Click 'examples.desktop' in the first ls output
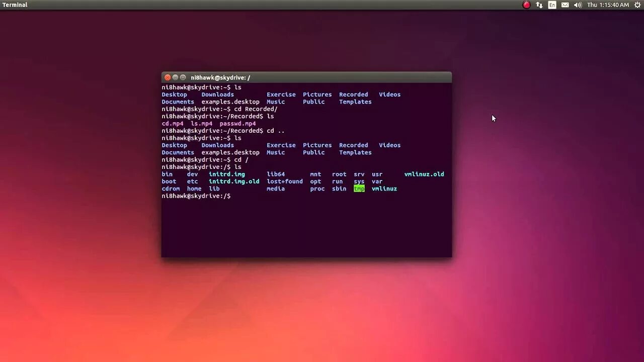The image size is (644, 362). point(230,102)
